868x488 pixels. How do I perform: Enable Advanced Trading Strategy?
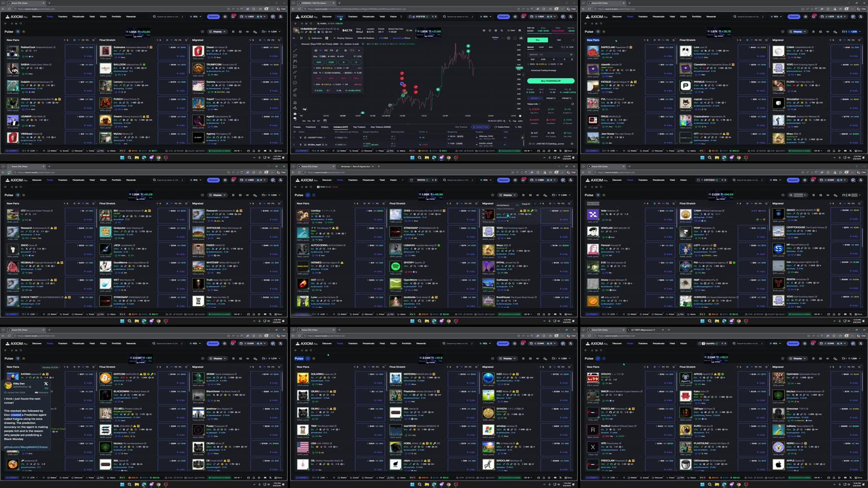[543, 70]
